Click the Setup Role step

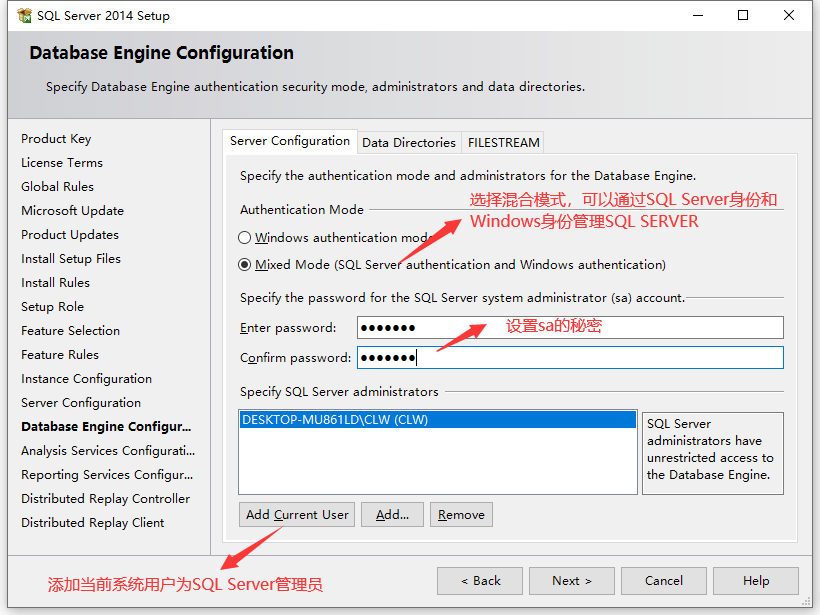[52, 308]
